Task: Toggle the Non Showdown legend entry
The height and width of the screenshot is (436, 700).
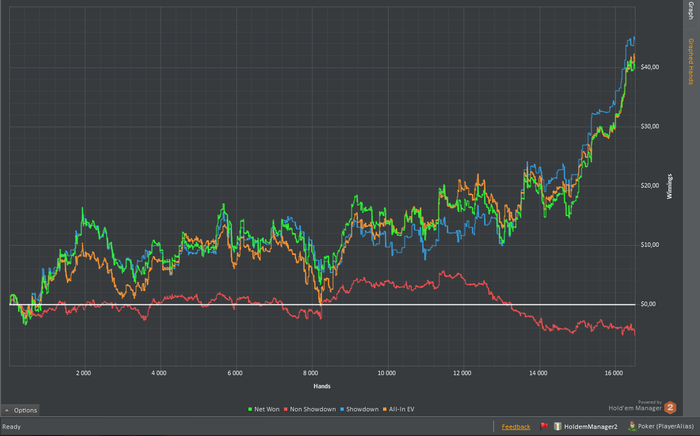Action: point(311,410)
